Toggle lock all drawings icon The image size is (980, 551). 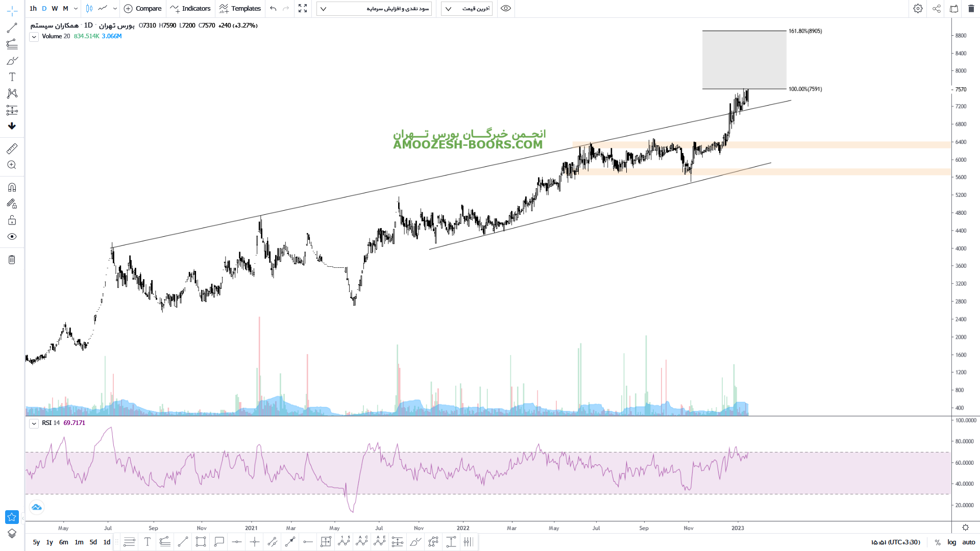(12, 220)
